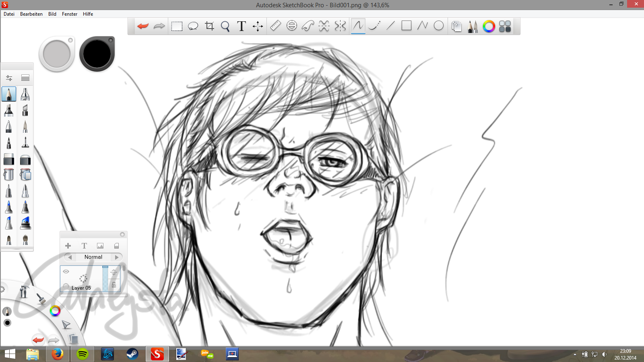Click the Undo arrow in the top toolbar
Image resolution: width=644 pixels, height=362 pixels.
point(143,26)
